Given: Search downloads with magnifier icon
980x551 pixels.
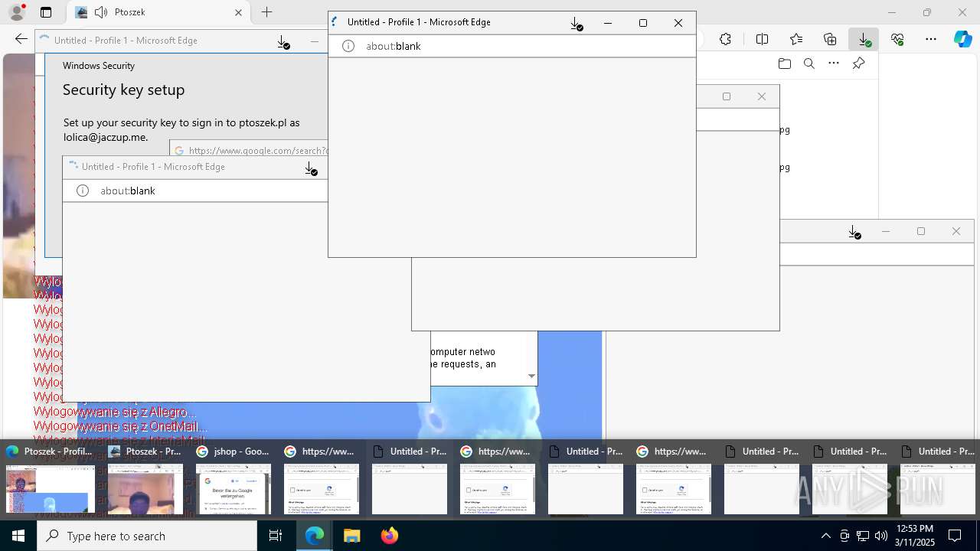Looking at the screenshot, I should click(x=809, y=64).
